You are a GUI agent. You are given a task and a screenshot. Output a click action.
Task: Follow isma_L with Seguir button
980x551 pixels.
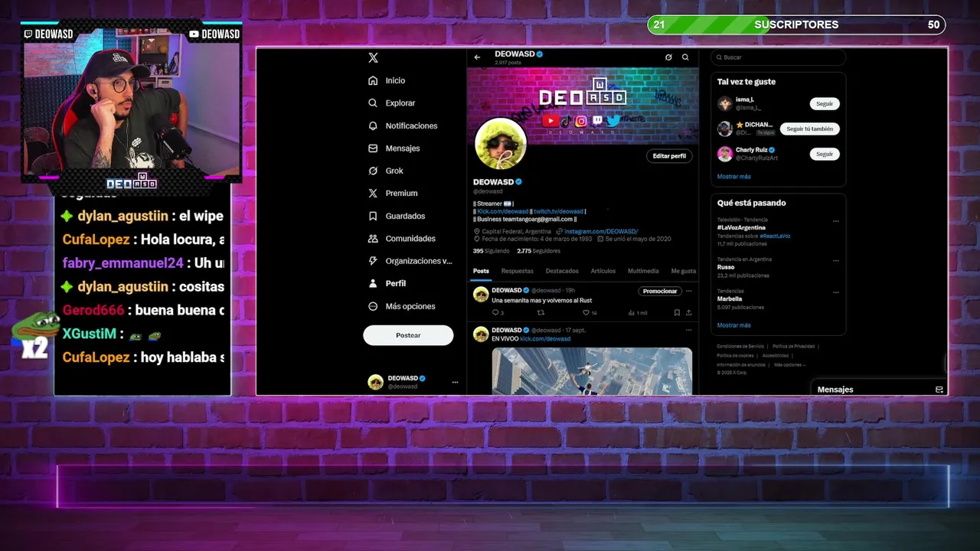tap(825, 103)
